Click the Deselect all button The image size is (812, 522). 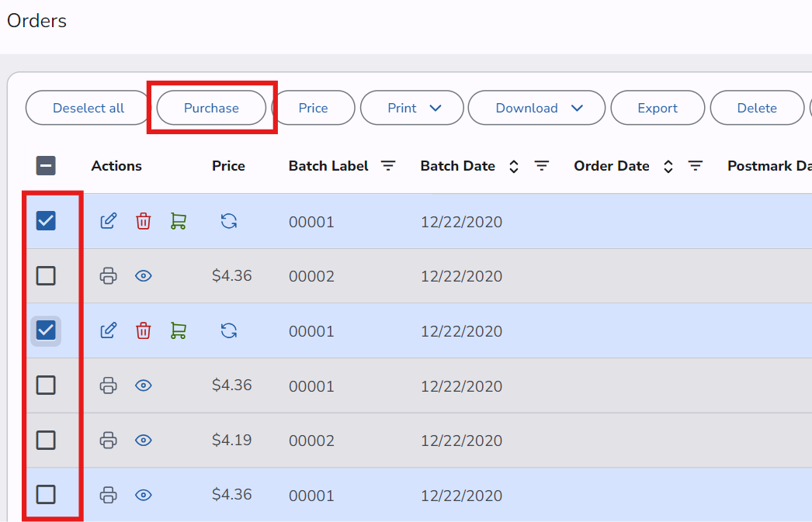tap(88, 109)
